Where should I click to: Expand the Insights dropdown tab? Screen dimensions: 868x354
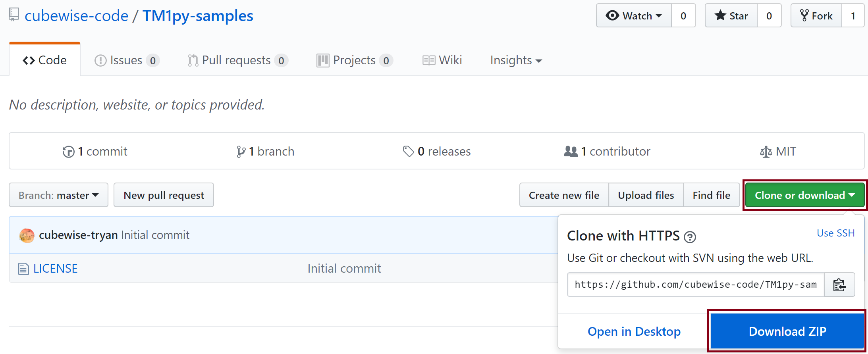click(x=516, y=60)
